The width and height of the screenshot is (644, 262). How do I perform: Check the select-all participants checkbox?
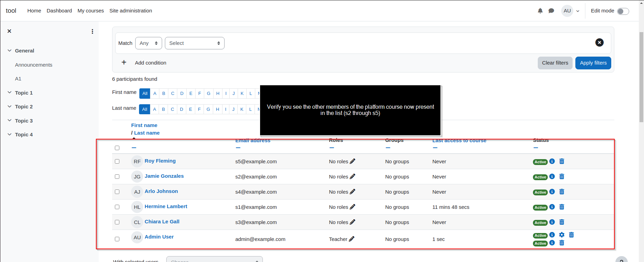pos(117,148)
